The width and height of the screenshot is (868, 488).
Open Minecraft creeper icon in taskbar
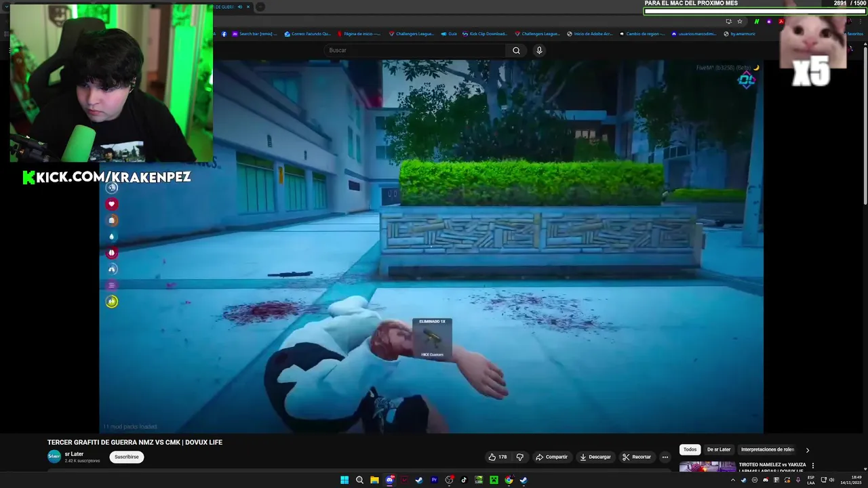click(x=494, y=480)
